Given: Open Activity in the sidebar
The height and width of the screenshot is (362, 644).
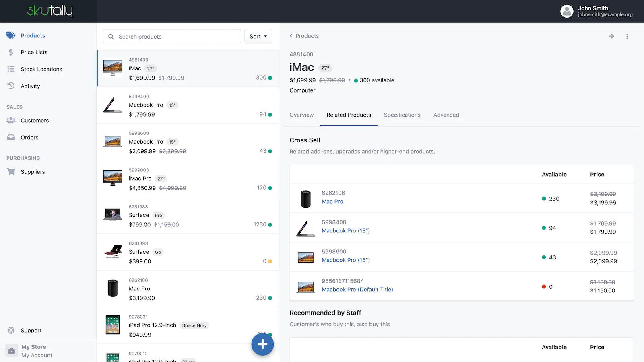Looking at the screenshot, I should [x=30, y=86].
